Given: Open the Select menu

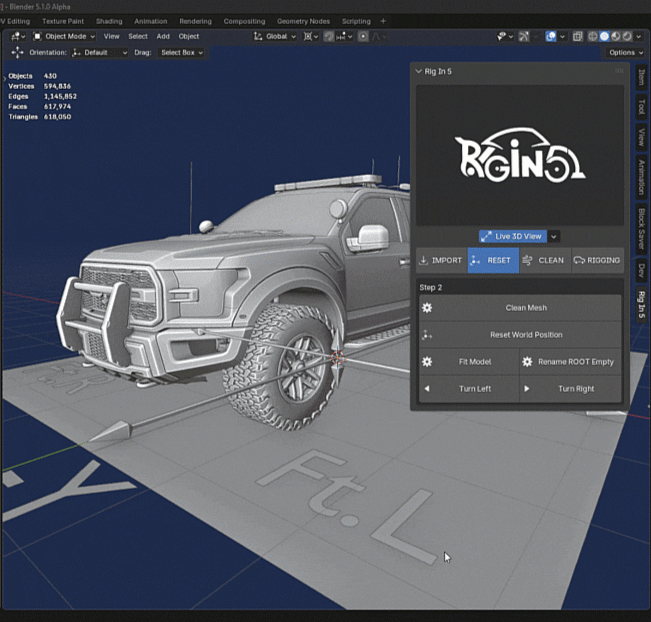Looking at the screenshot, I should click(138, 37).
